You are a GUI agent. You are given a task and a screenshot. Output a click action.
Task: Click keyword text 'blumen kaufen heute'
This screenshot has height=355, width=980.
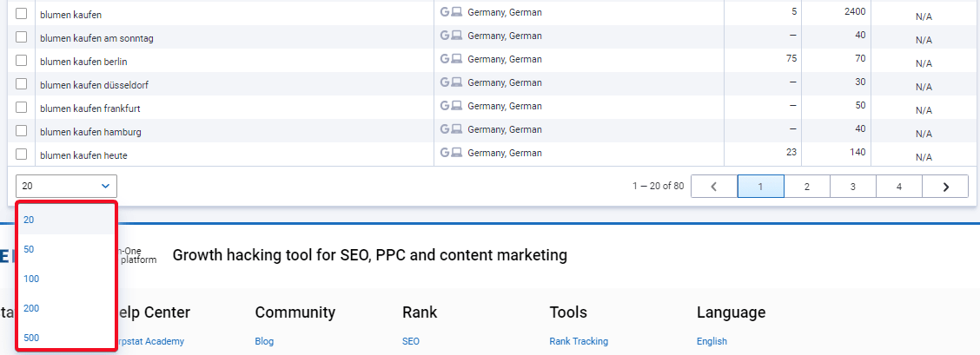click(83, 155)
